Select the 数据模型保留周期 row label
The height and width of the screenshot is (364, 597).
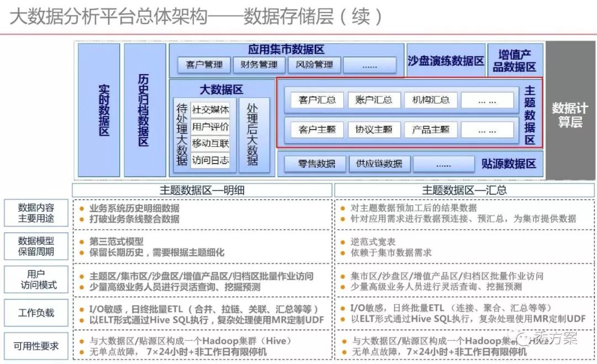point(36,246)
